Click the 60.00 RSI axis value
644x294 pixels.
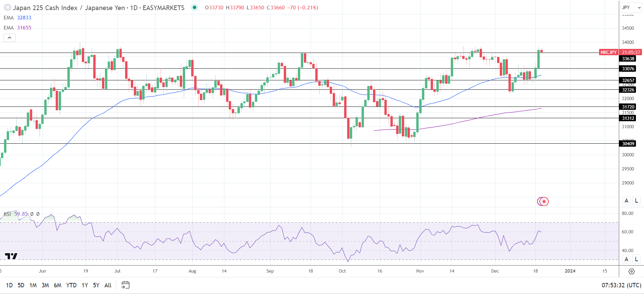tap(628, 232)
